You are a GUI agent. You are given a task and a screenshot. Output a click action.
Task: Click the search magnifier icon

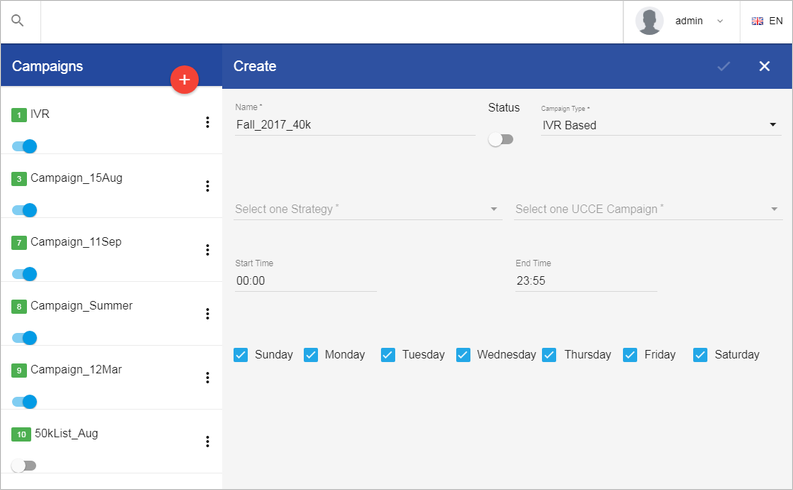pos(18,21)
